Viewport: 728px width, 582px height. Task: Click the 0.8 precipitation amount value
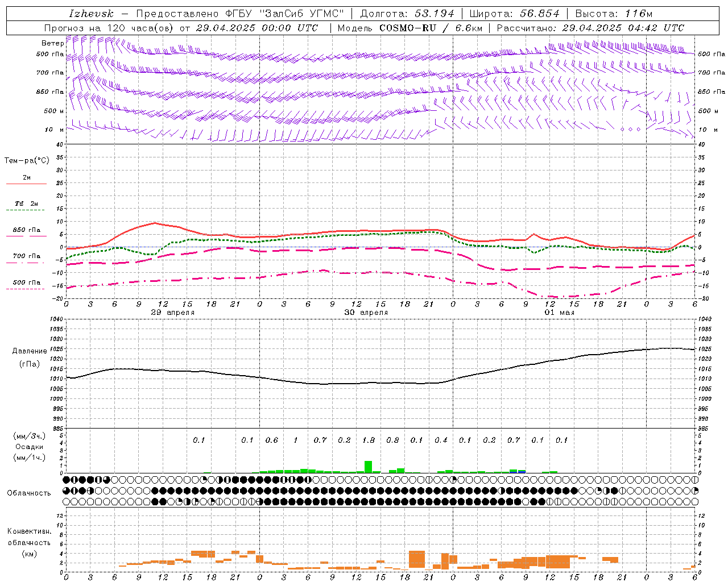pyautogui.click(x=392, y=440)
